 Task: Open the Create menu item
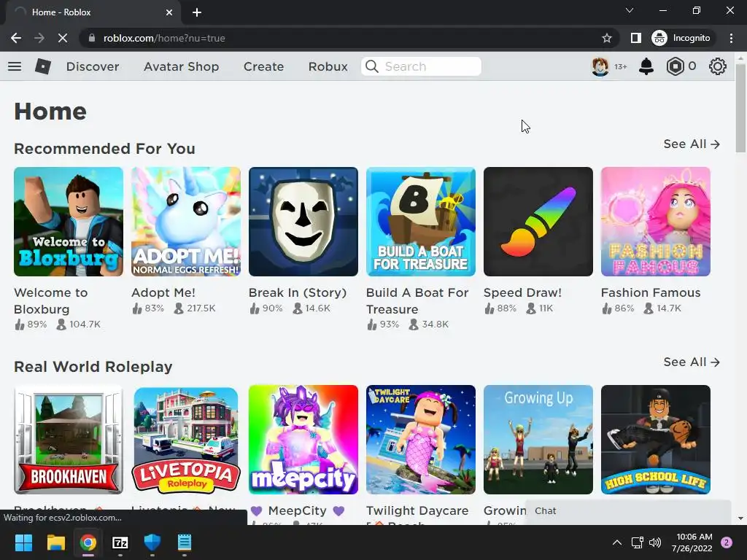(x=263, y=66)
